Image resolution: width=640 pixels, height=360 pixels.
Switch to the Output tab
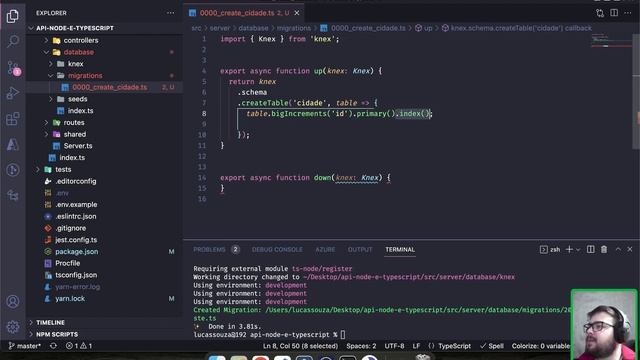coord(360,249)
